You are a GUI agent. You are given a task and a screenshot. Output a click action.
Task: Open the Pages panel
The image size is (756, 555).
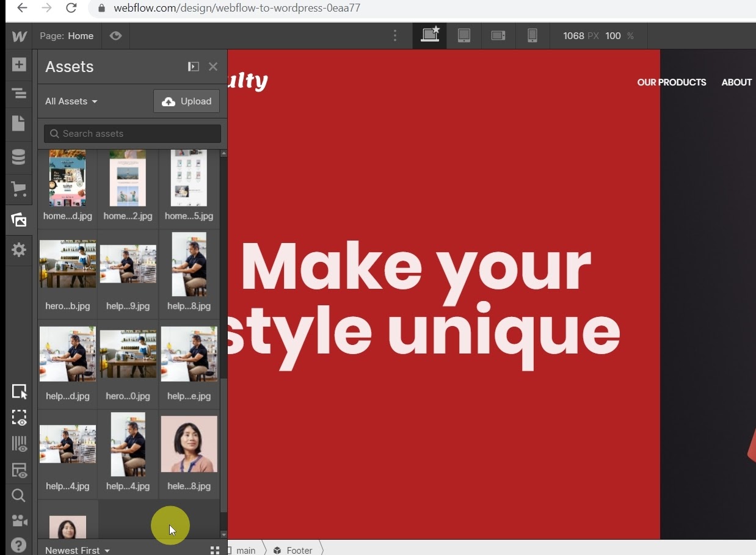(19, 123)
